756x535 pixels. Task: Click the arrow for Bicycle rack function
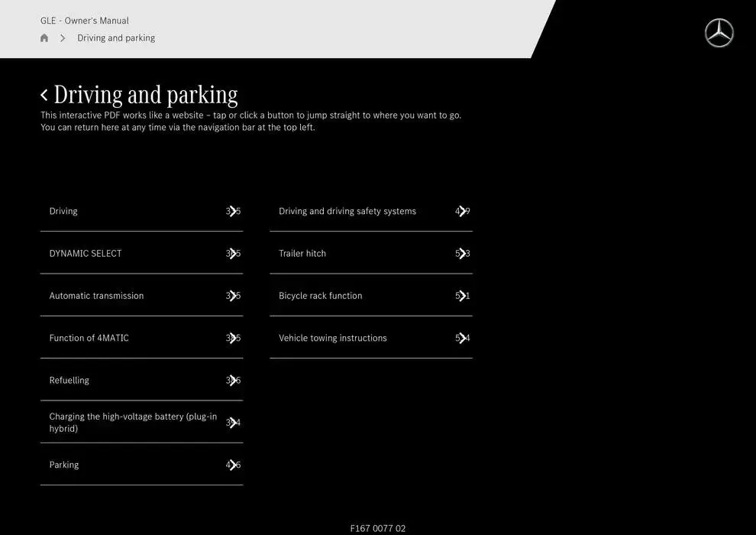click(x=462, y=296)
